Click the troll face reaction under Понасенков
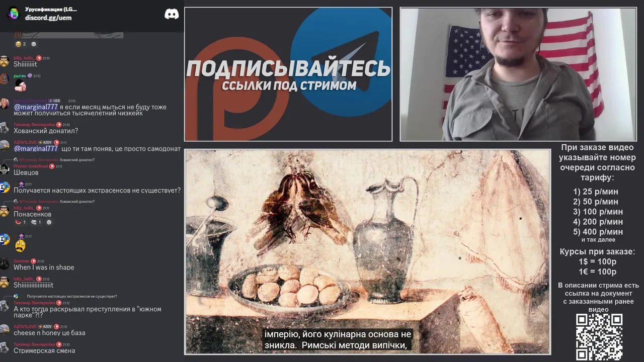The image size is (644, 362). click(x=36, y=222)
